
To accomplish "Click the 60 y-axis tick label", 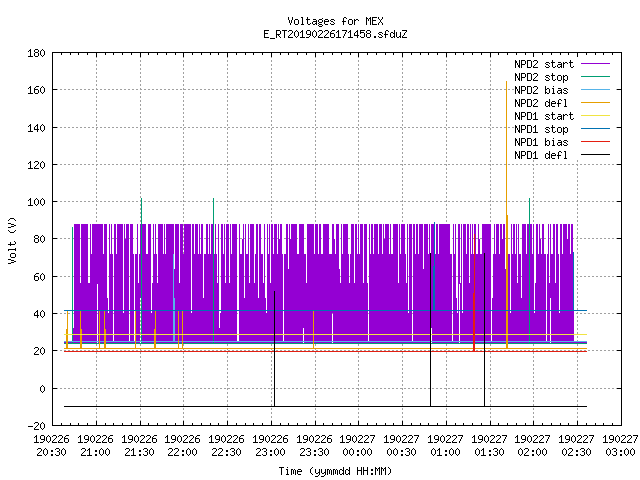I will [39, 277].
